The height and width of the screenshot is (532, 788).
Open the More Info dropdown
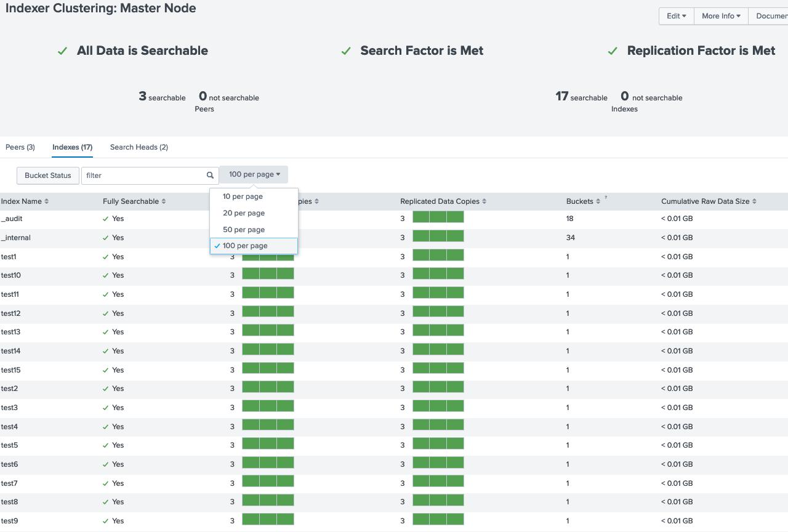[720, 16]
